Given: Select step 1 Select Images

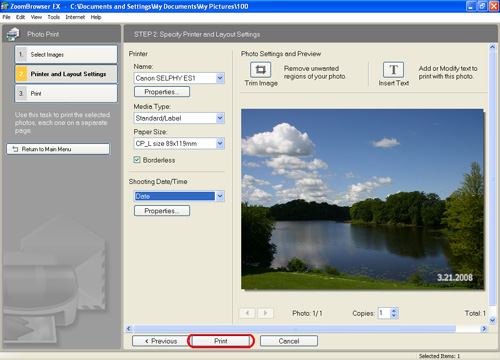Looking at the screenshot, I should [x=66, y=54].
